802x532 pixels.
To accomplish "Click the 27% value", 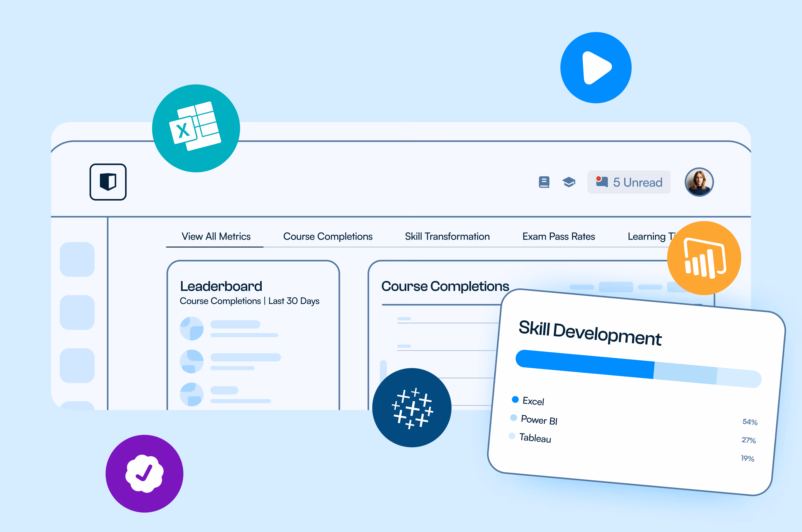I will 748,440.
